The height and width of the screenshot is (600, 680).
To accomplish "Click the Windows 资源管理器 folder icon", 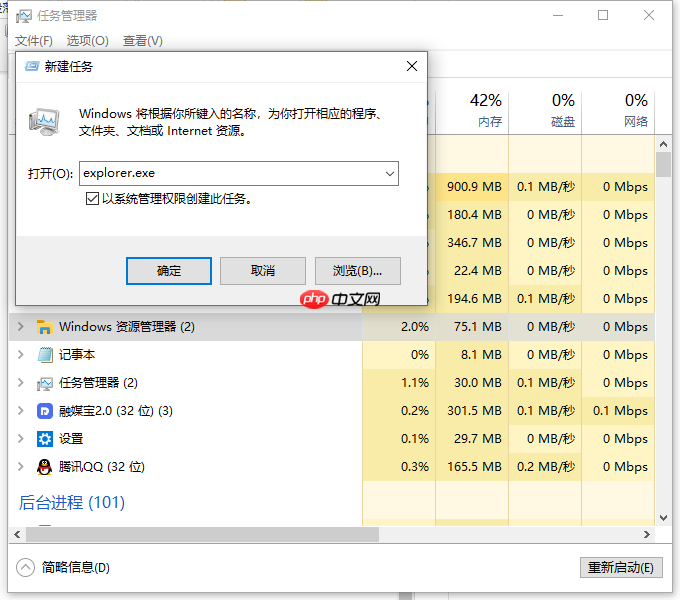I will coord(45,327).
